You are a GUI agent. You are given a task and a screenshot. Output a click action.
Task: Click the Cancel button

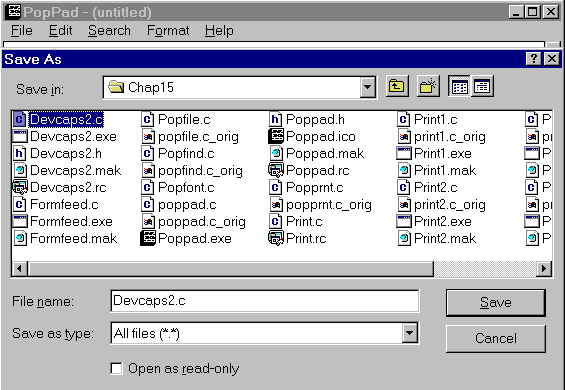(x=495, y=338)
